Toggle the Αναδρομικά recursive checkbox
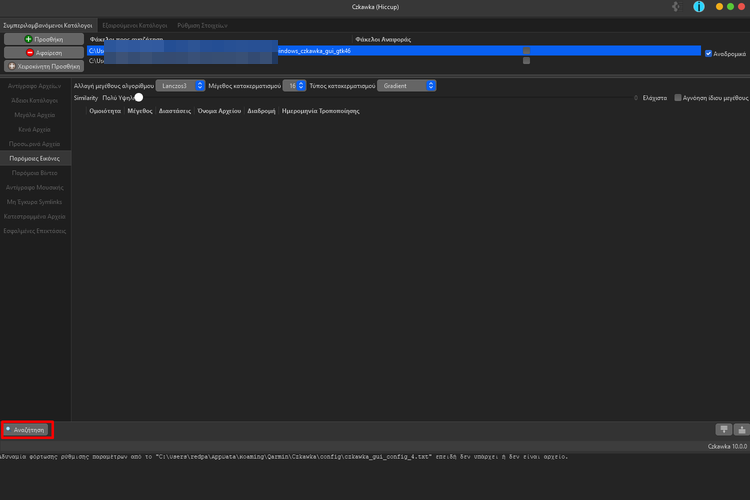 click(x=709, y=53)
